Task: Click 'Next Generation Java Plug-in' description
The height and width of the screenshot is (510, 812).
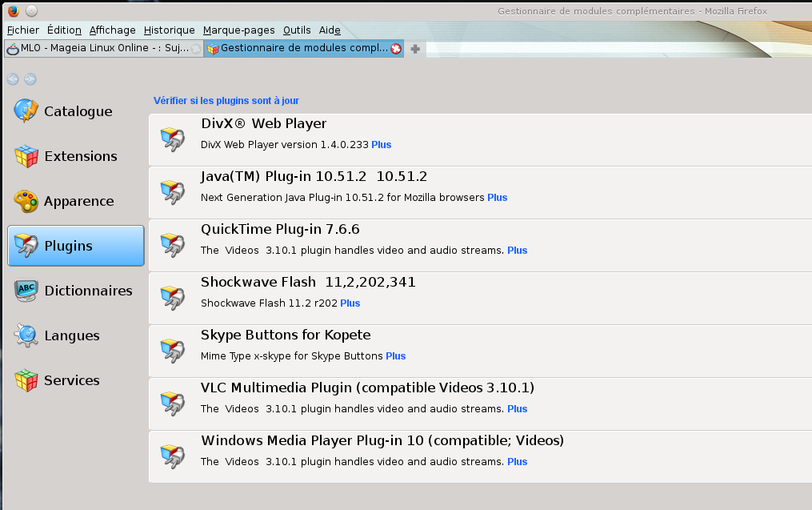Action: pyautogui.click(x=343, y=198)
